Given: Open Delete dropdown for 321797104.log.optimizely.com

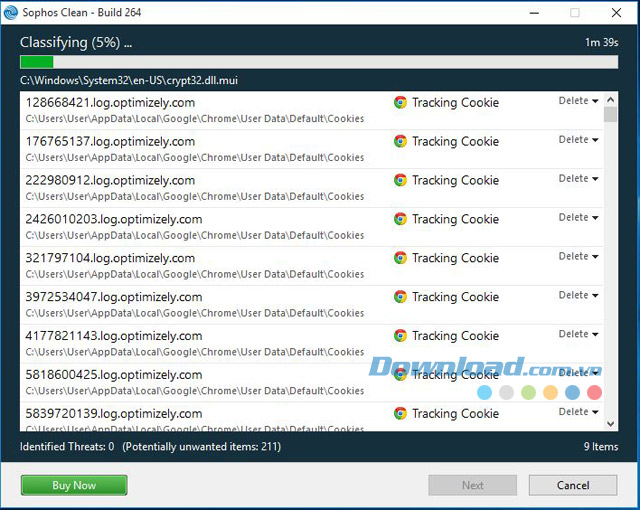Looking at the screenshot, I should 578,256.
